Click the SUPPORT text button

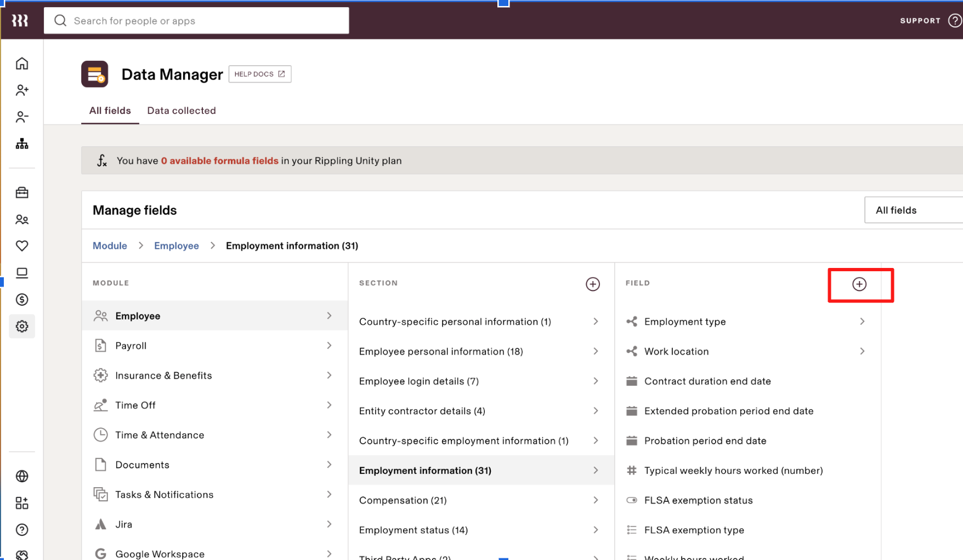[920, 21]
